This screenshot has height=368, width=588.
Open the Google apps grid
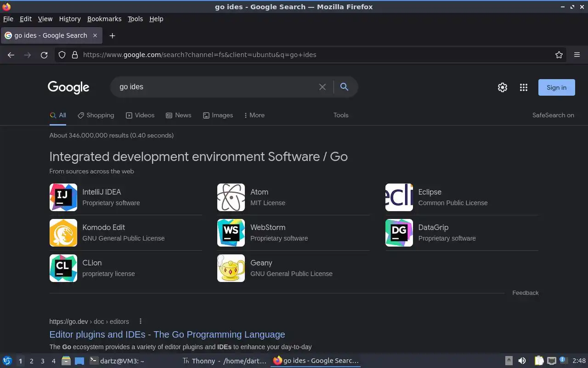pyautogui.click(x=524, y=87)
